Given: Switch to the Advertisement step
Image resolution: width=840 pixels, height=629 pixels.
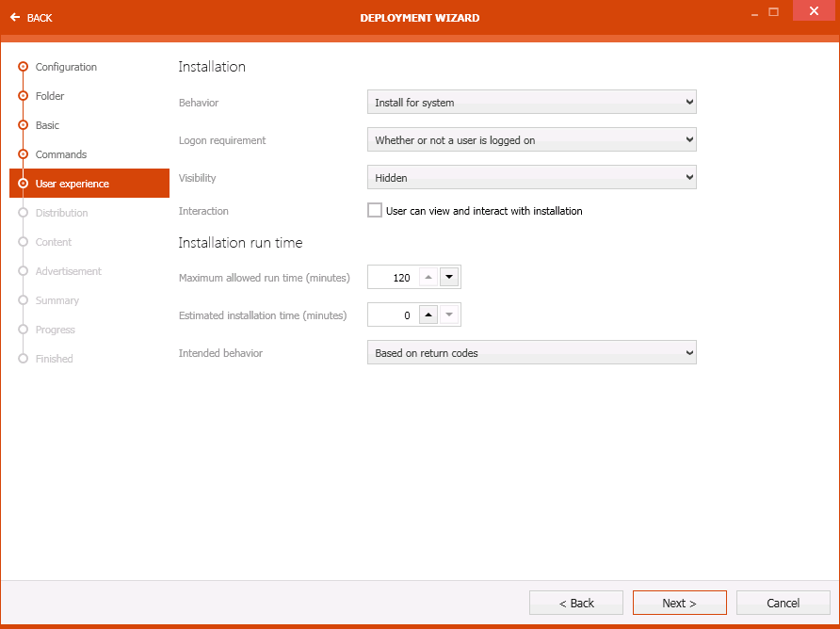Looking at the screenshot, I should click(69, 271).
